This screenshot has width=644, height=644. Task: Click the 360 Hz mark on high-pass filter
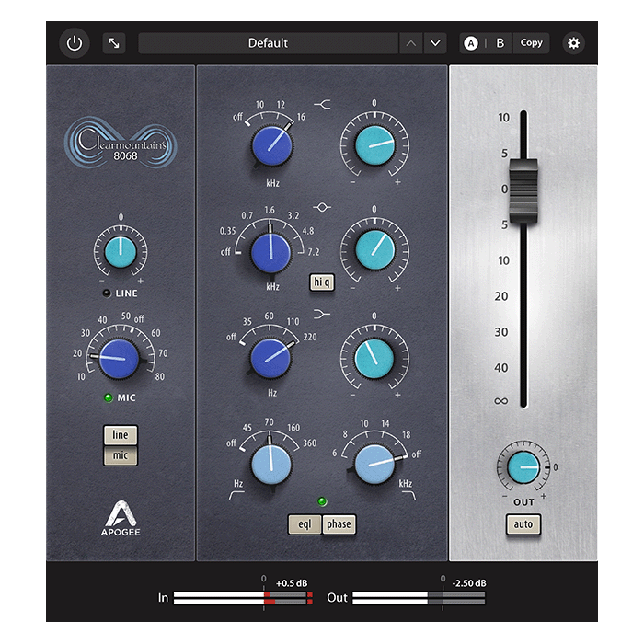310,443
